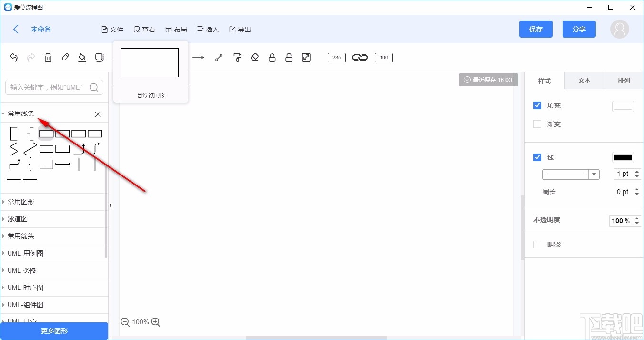Click the connector line icon

219,57
